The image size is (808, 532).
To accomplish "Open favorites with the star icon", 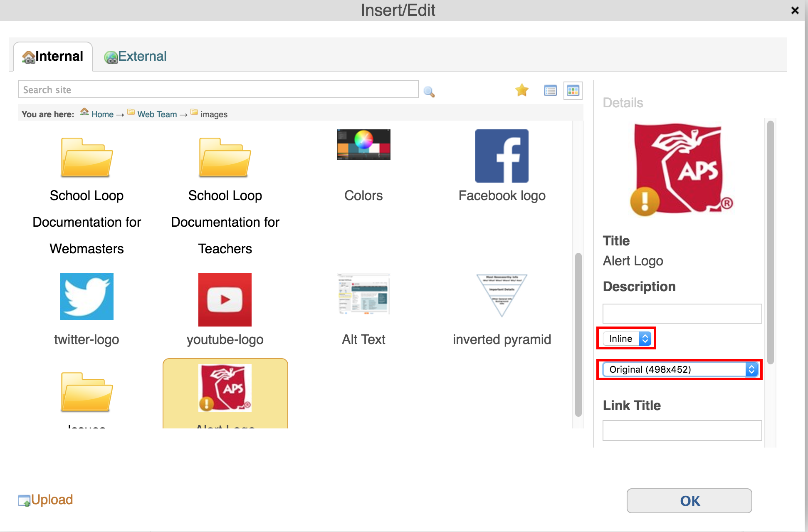I will [521, 90].
